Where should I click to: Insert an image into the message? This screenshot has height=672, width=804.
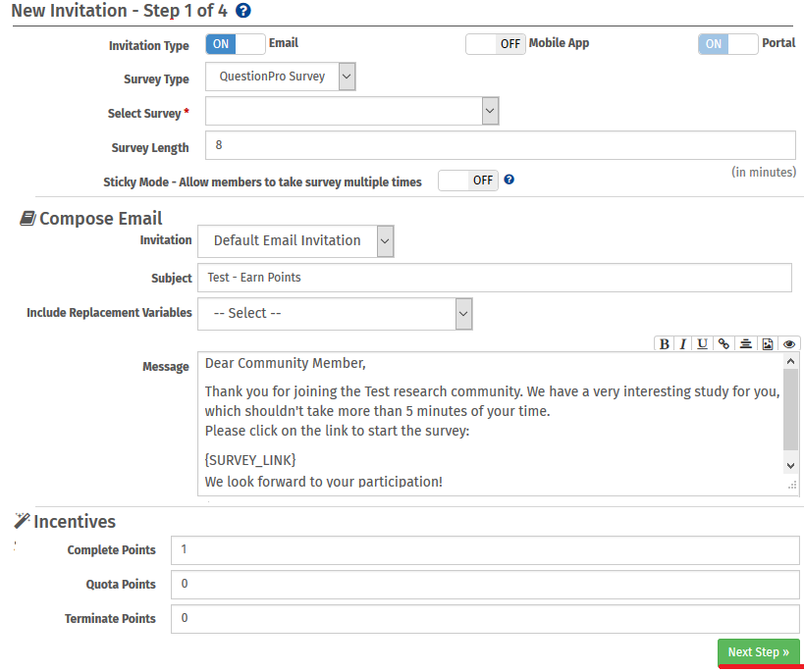tap(768, 343)
